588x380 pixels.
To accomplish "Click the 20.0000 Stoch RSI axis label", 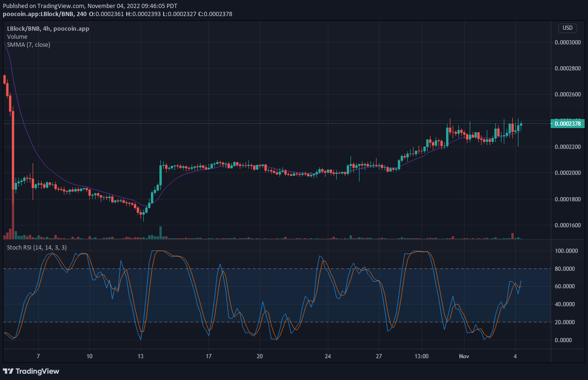I will [566, 322].
